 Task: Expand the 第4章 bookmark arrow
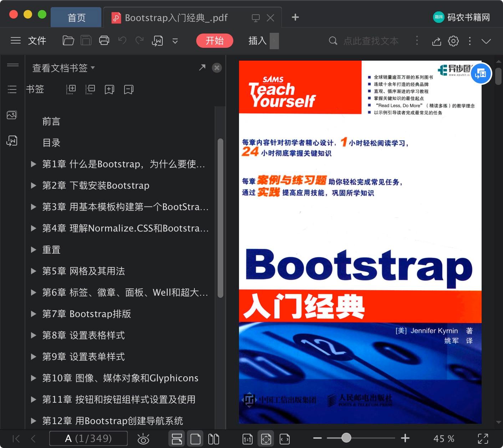coord(34,228)
